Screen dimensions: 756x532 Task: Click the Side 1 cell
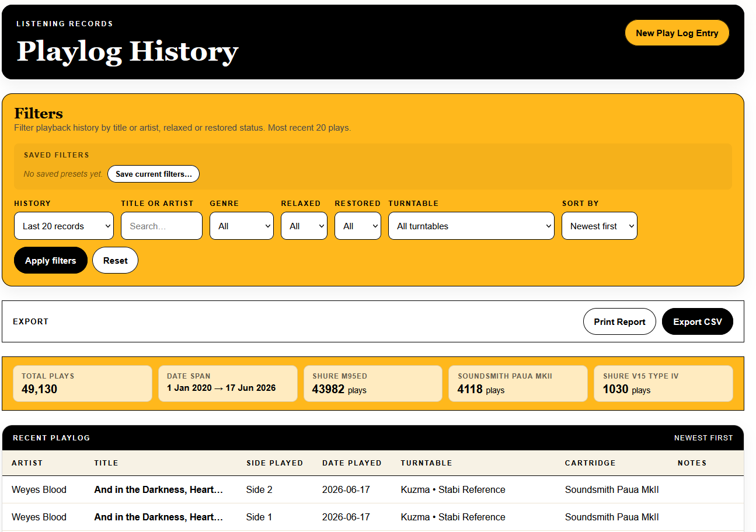[259, 517]
